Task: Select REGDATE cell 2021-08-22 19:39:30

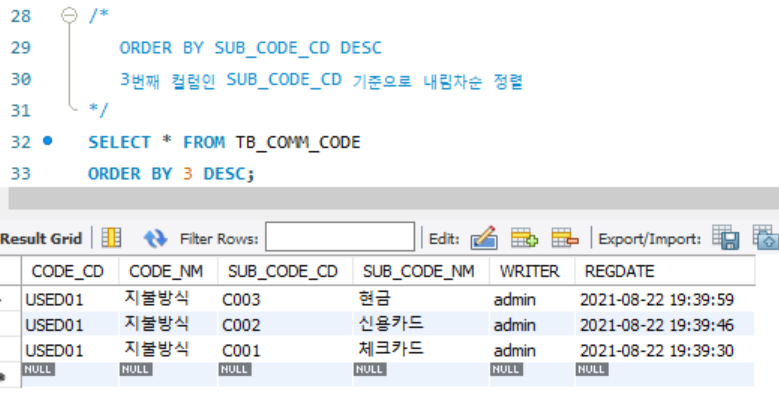Action: 664,350
